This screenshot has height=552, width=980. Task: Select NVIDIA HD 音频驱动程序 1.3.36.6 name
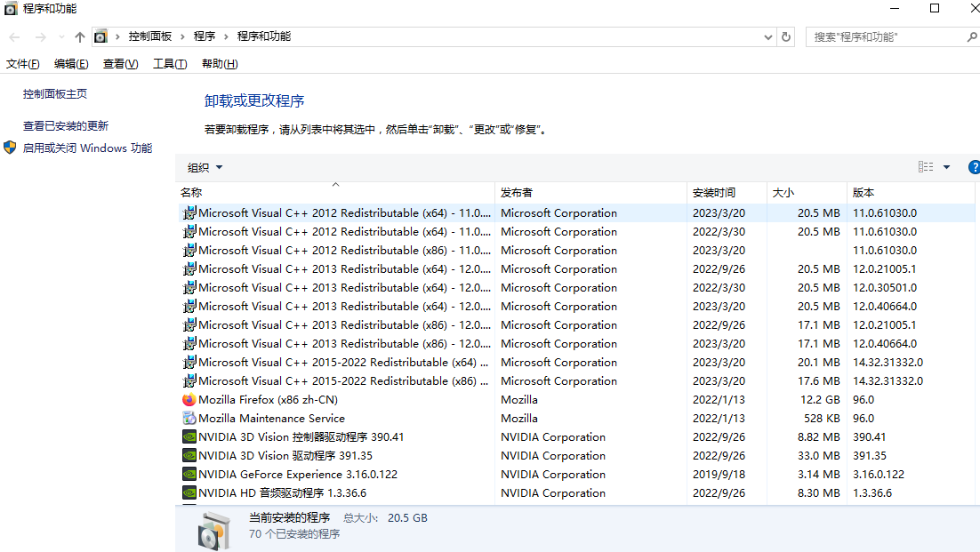coord(283,493)
